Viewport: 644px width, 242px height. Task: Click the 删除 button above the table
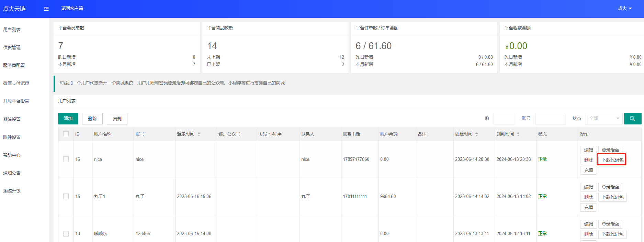pos(92,119)
